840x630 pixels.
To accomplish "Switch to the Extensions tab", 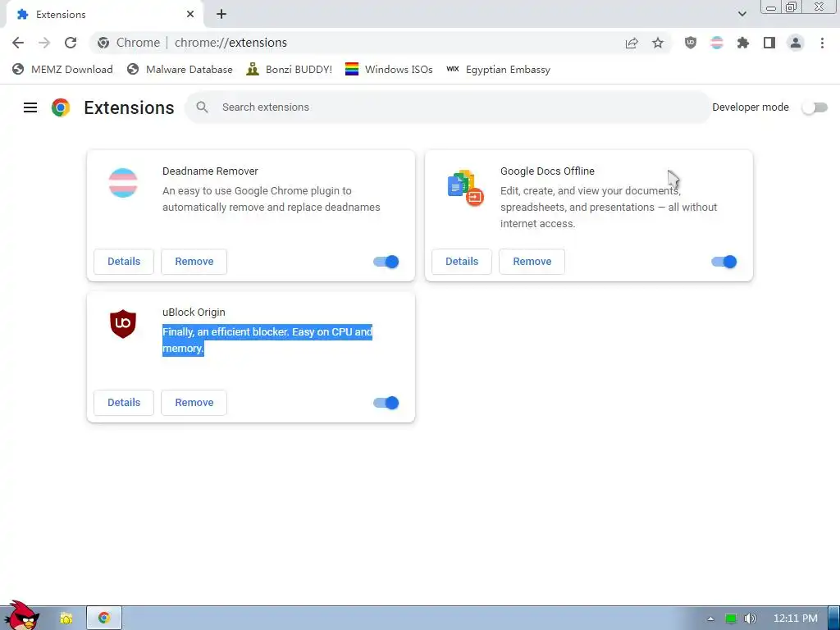I will click(x=105, y=15).
